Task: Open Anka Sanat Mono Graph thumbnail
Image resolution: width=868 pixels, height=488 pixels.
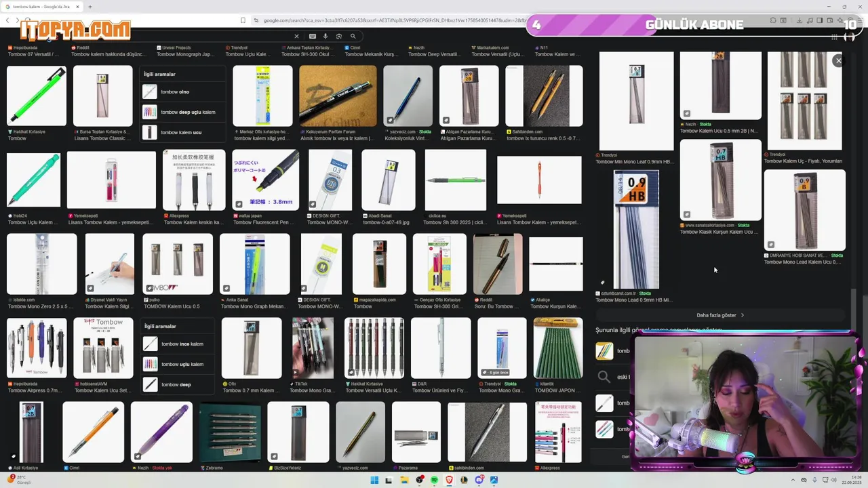Action: tap(255, 264)
